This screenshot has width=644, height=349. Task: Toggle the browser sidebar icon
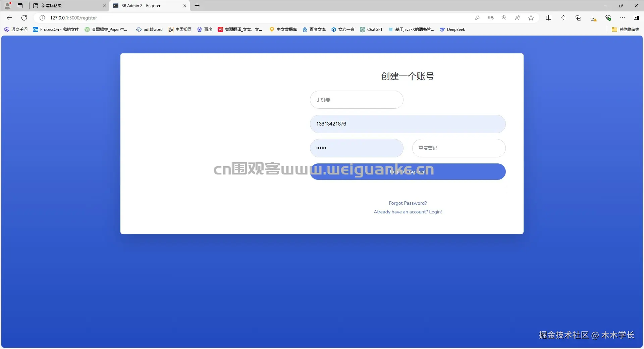coord(636,18)
